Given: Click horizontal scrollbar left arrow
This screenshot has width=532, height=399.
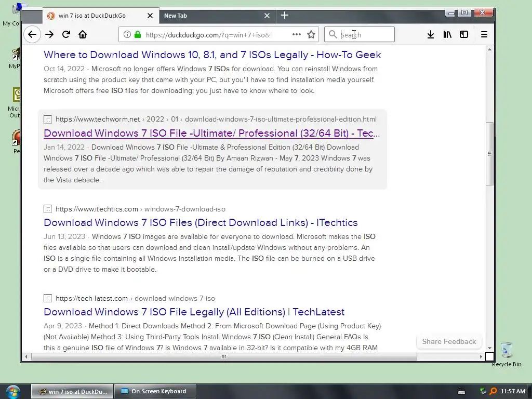Looking at the screenshot, I should [x=26, y=356].
